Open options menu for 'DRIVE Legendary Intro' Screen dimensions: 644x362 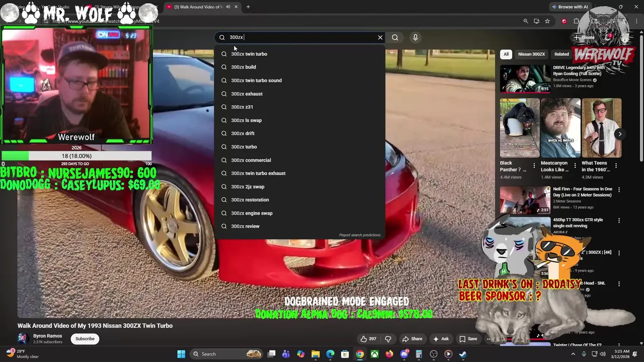(619, 68)
